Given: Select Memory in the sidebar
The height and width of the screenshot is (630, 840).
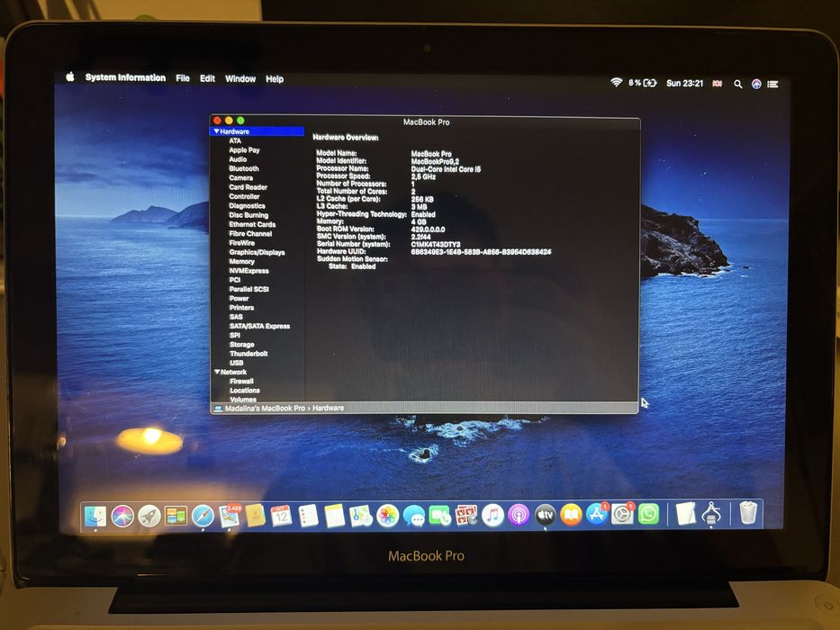Looking at the screenshot, I should [x=241, y=261].
